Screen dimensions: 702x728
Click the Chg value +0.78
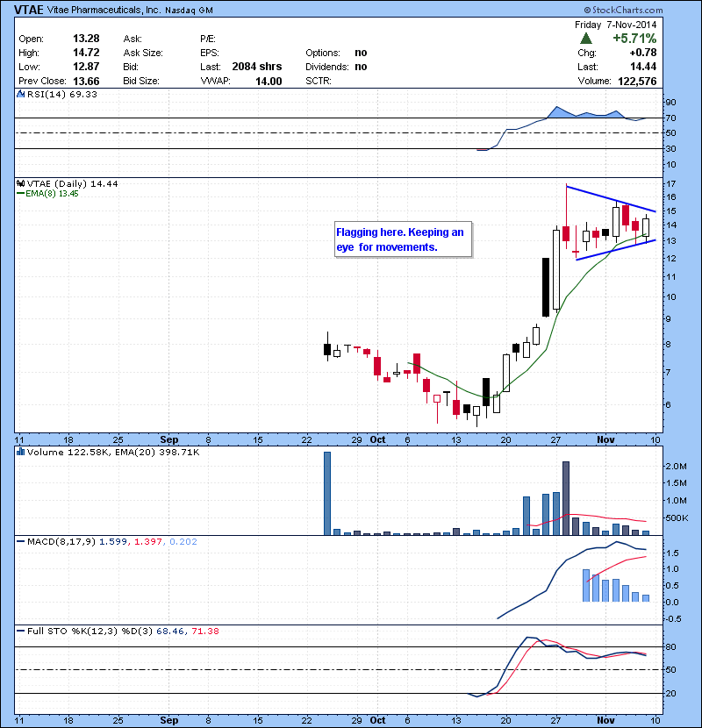tap(643, 53)
